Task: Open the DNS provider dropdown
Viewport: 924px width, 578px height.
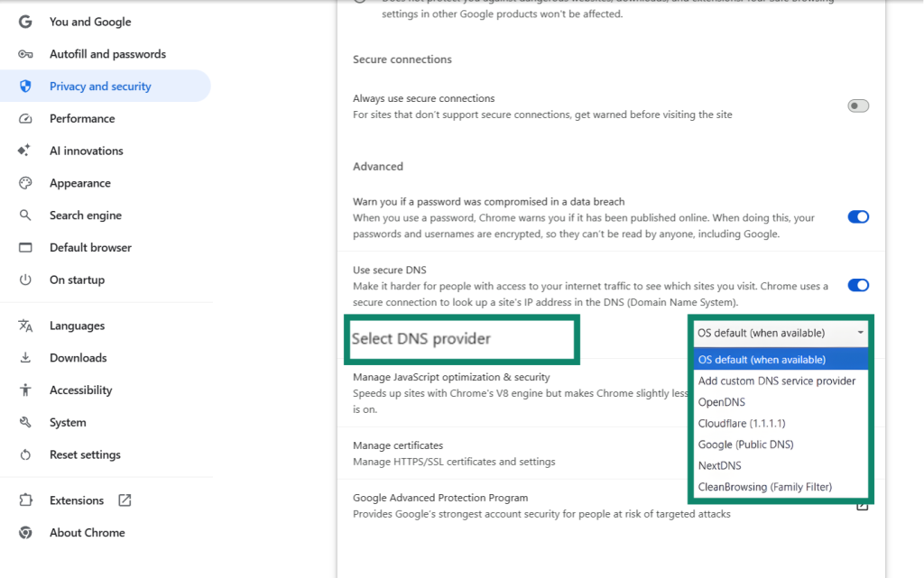Action: coord(780,333)
